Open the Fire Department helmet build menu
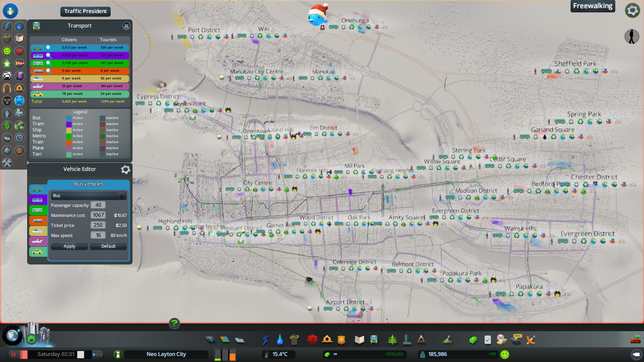The height and width of the screenshot is (362, 644). pyautogui.click(x=327, y=340)
